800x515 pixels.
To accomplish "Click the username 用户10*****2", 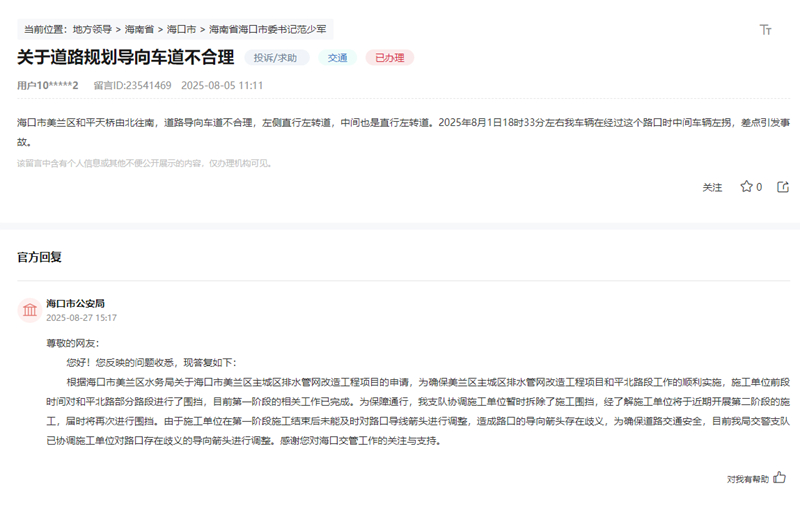I will coord(47,86).
